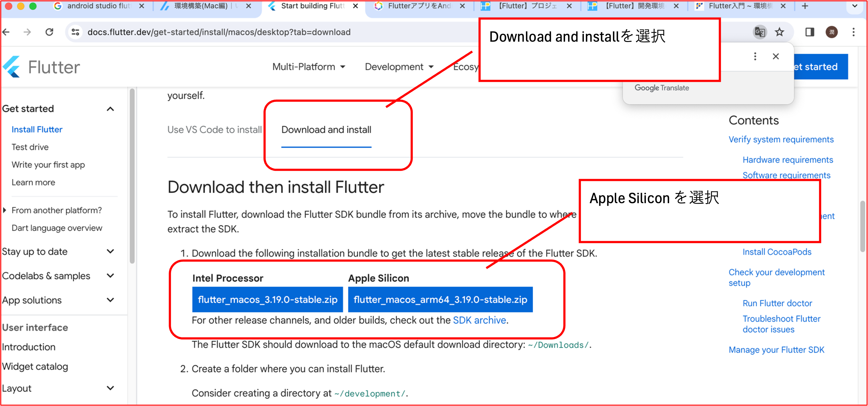Open Introduction under User interface

click(29, 347)
